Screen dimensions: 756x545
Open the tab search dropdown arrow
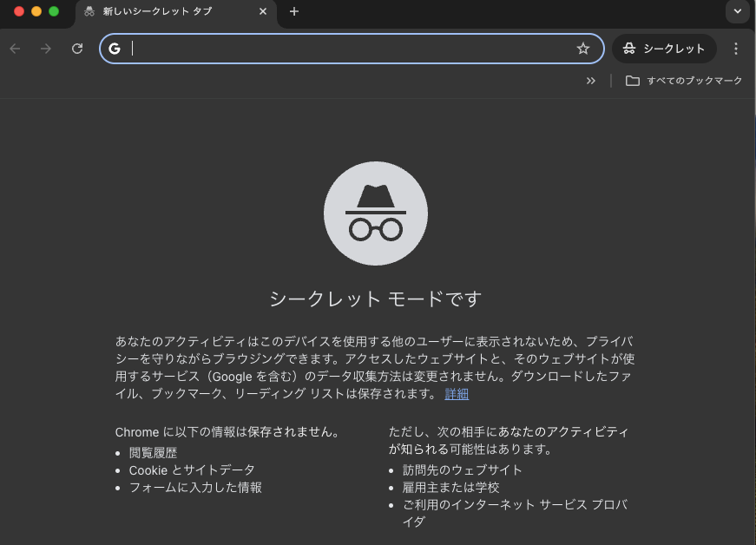coord(738,11)
